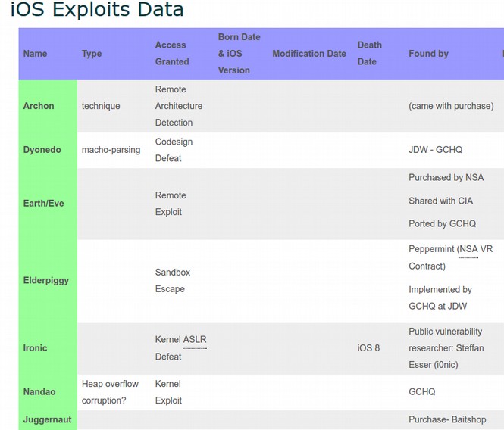Click the 'Modification Date' column header
The height and width of the screenshot is (430, 504).
pyautogui.click(x=309, y=54)
